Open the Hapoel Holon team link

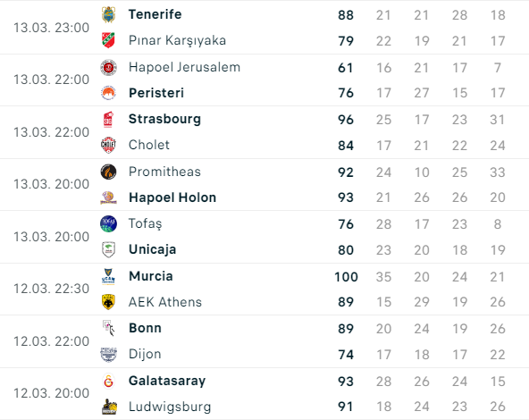(172, 197)
